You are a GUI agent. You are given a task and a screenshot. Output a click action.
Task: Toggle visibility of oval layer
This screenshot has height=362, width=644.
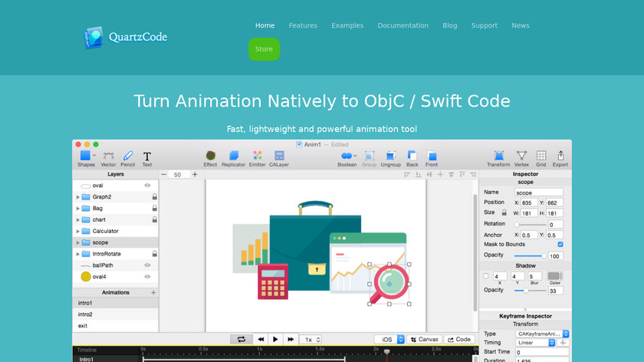[x=147, y=186]
